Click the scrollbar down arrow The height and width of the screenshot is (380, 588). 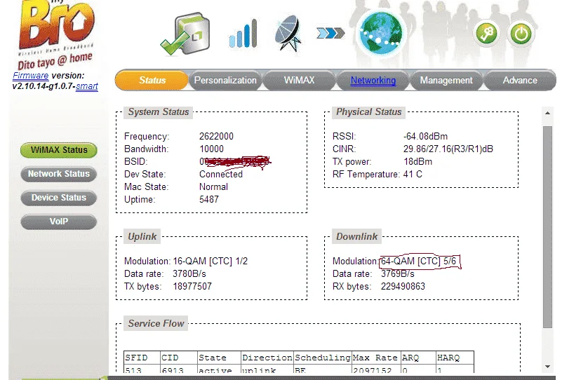point(547,367)
